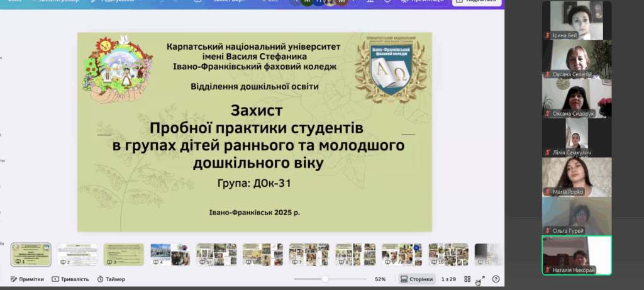Open the Примітки notes panel
The image size is (644, 290).
pyautogui.click(x=27, y=279)
